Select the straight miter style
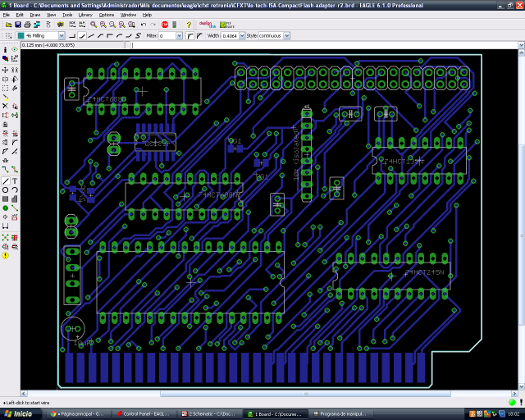Image resolution: width=525 pixels, height=420 pixels. 199,36
